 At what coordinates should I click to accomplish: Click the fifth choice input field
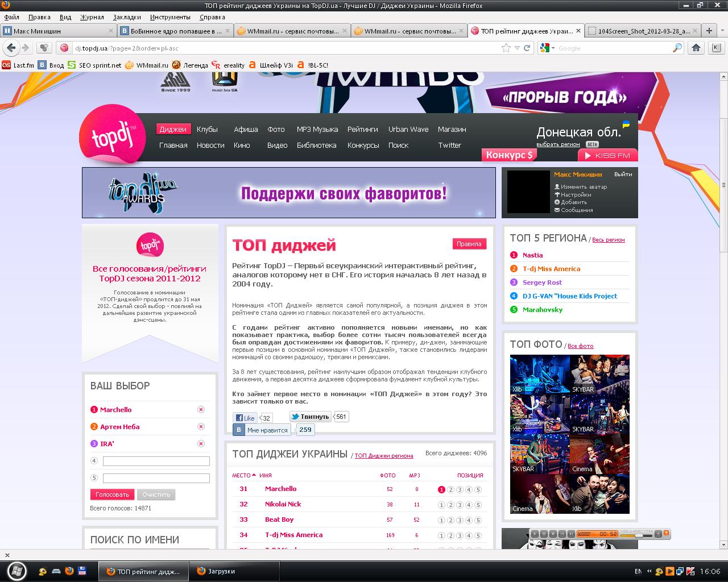point(156,478)
